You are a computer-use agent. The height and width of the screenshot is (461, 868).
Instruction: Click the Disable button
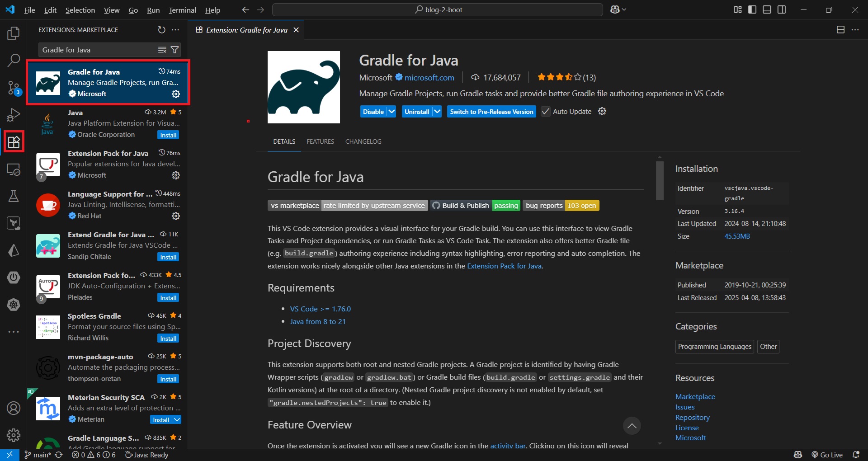click(x=373, y=111)
